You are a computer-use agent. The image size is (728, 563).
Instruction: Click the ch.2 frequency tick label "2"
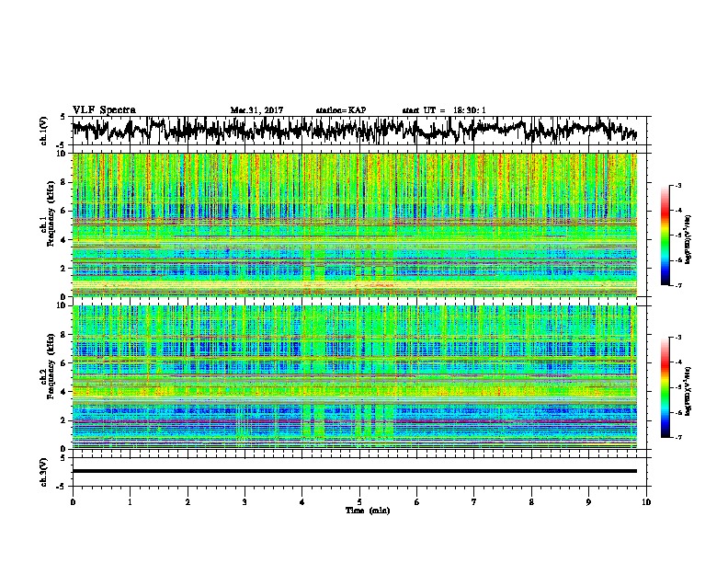[63, 420]
